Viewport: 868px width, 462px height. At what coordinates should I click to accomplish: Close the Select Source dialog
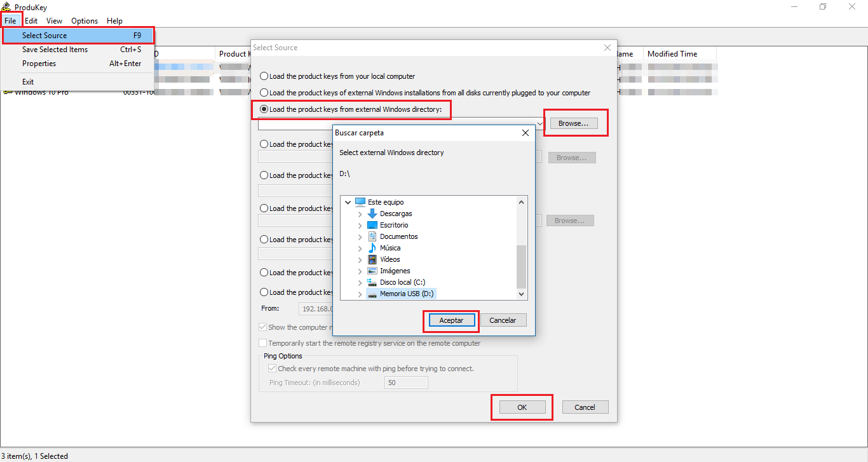click(x=607, y=48)
